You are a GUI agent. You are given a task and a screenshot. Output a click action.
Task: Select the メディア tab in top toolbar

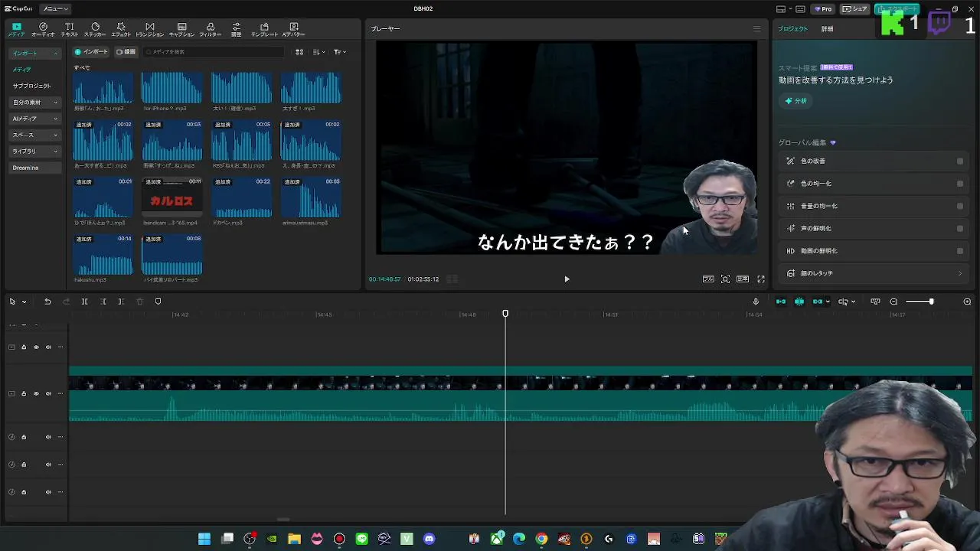16,30
